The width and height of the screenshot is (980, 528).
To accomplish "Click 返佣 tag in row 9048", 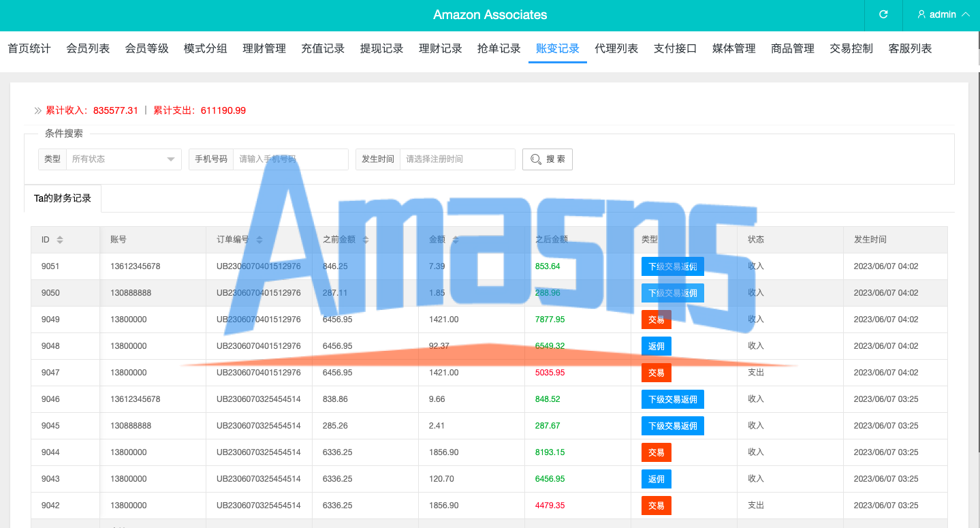I will pyautogui.click(x=657, y=346).
